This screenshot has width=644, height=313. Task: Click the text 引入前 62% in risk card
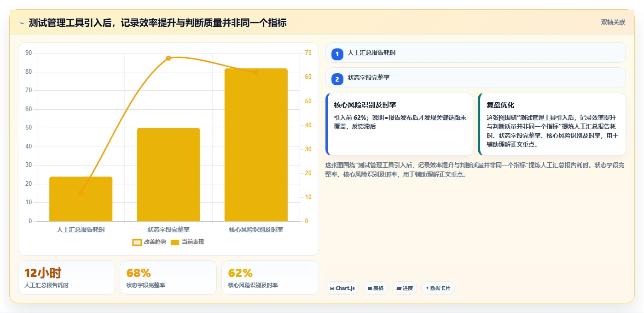350,118
